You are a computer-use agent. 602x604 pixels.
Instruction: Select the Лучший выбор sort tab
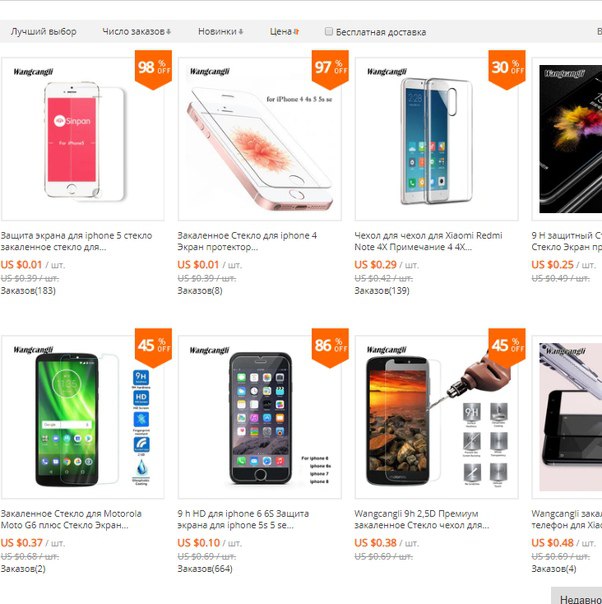point(44,32)
